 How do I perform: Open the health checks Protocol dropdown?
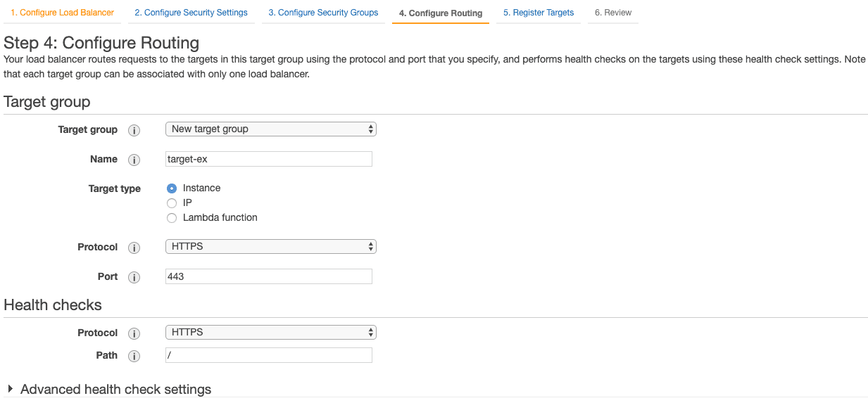point(270,331)
